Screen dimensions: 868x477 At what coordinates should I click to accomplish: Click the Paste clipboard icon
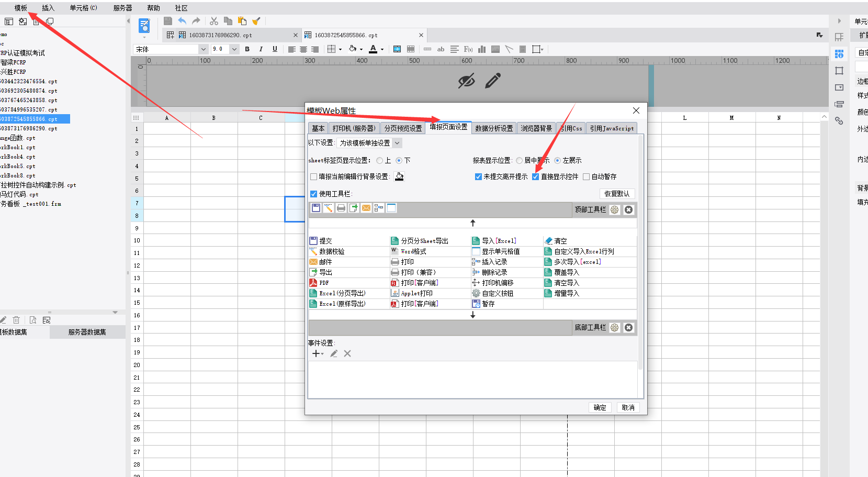[242, 21]
